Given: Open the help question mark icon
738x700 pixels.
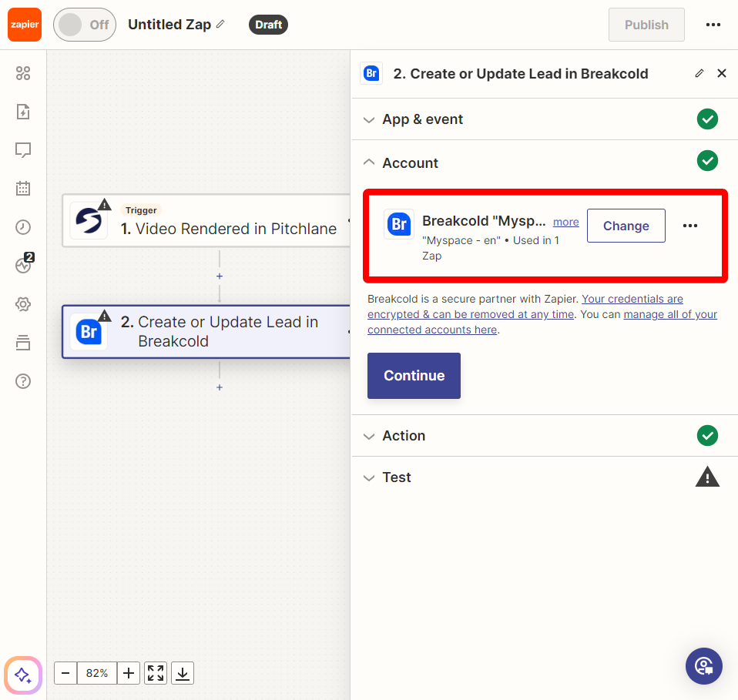Looking at the screenshot, I should (x=23, y=381).
